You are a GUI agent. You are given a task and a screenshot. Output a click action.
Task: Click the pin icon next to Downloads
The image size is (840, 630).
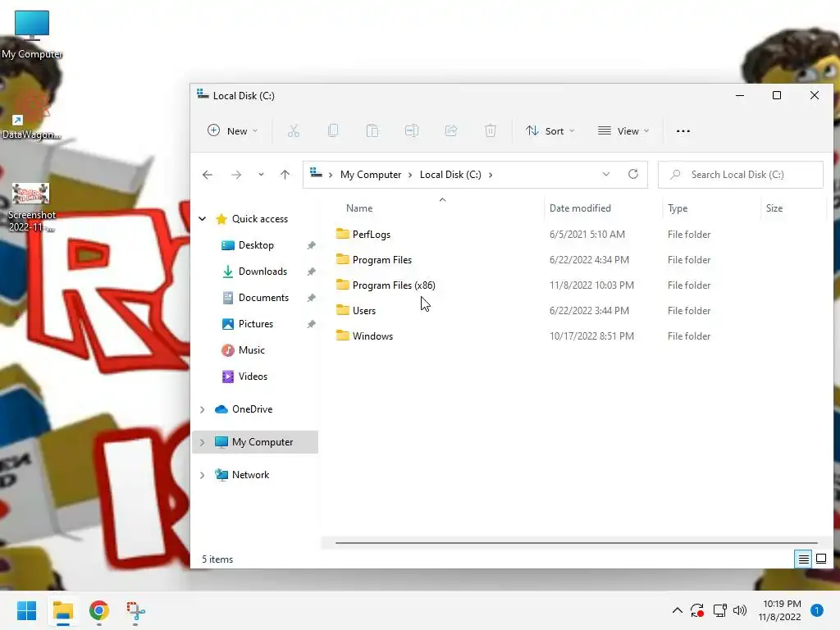coord(311,272)
